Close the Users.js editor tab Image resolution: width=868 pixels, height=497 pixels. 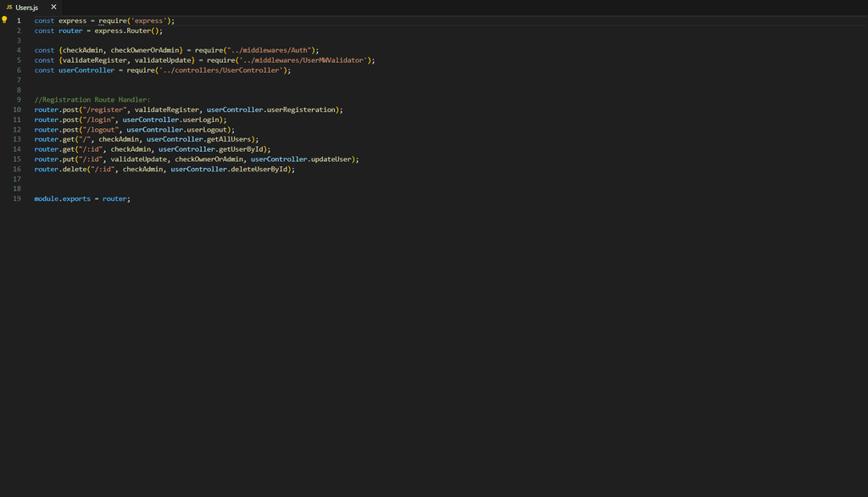point(53,7)
